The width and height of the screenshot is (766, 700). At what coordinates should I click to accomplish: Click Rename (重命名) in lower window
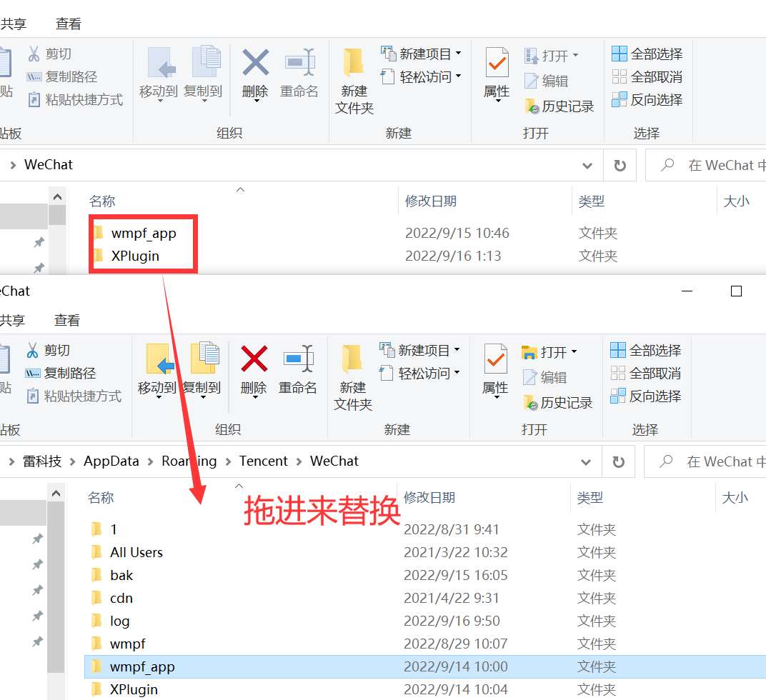click(x=298, y=369)
